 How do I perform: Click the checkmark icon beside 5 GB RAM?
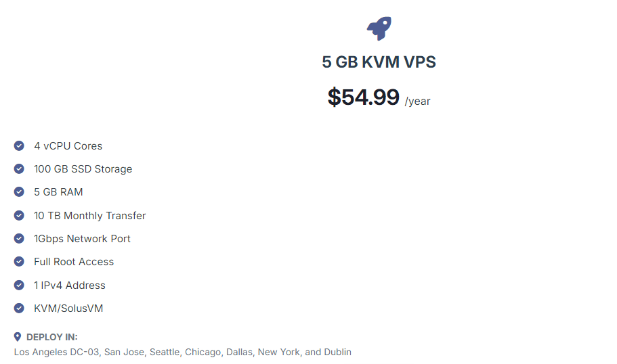(19, 192)
